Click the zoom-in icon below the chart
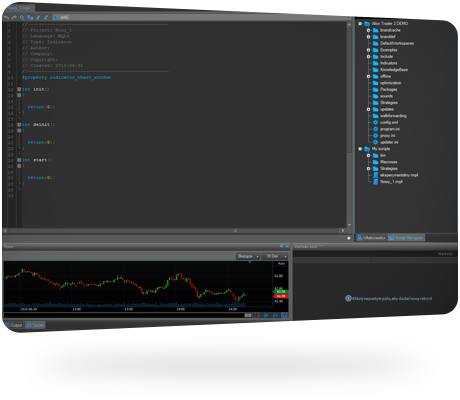This screenshot has width=460, height=400. [x=266, y=315]
